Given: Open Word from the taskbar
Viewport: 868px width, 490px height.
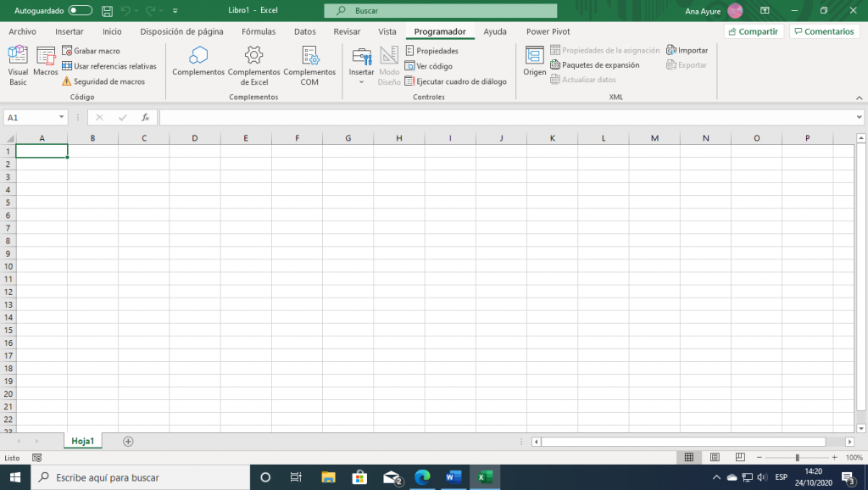Looking at the screenshot, I should click(x=453, y=477).
